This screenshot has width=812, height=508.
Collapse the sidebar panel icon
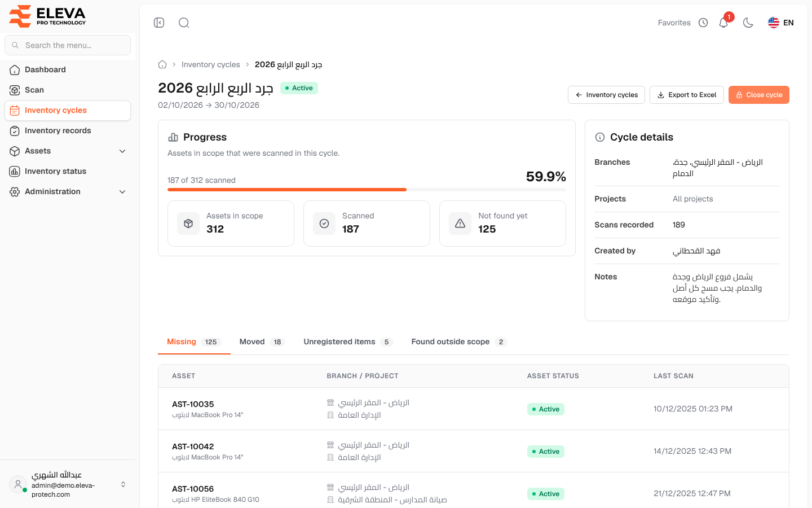[159, 23]
